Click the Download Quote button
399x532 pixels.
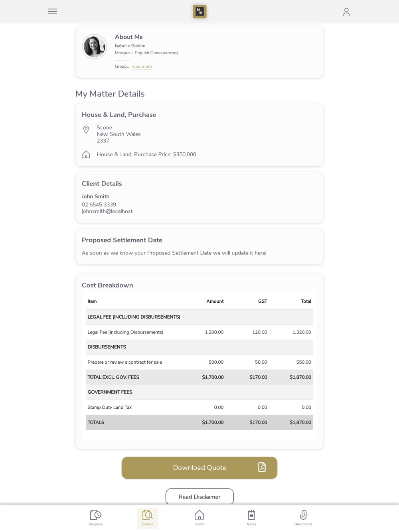(x=199, y=468)
